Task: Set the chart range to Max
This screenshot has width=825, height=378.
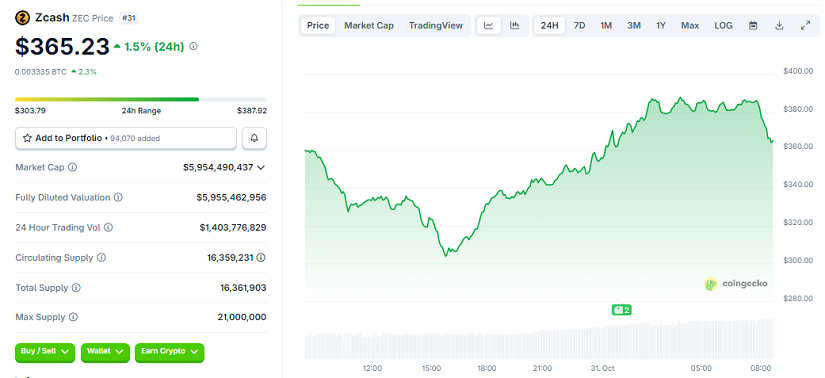Action: (x=690, y=25)
